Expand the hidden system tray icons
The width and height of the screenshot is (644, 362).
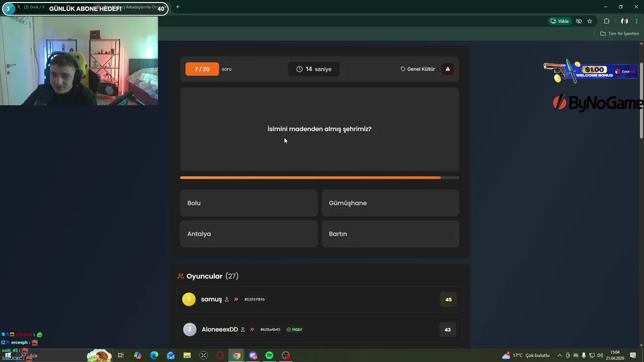(559, 355)
